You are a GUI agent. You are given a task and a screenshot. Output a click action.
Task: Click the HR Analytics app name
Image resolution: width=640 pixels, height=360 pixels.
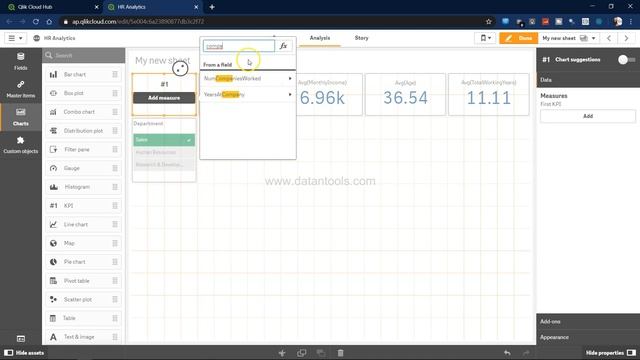59,38
